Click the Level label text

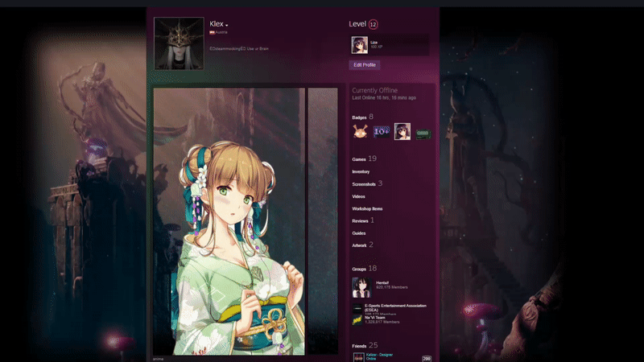point(357,24)
